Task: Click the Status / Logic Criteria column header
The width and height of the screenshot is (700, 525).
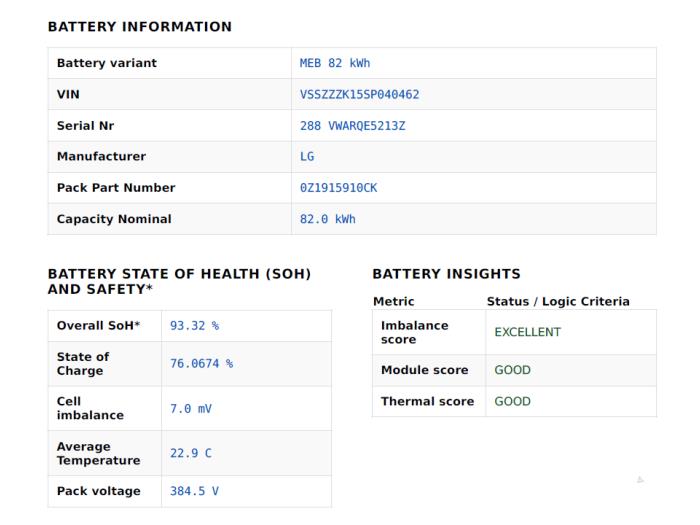Action: pyautogui.click(x=558, y=301)
